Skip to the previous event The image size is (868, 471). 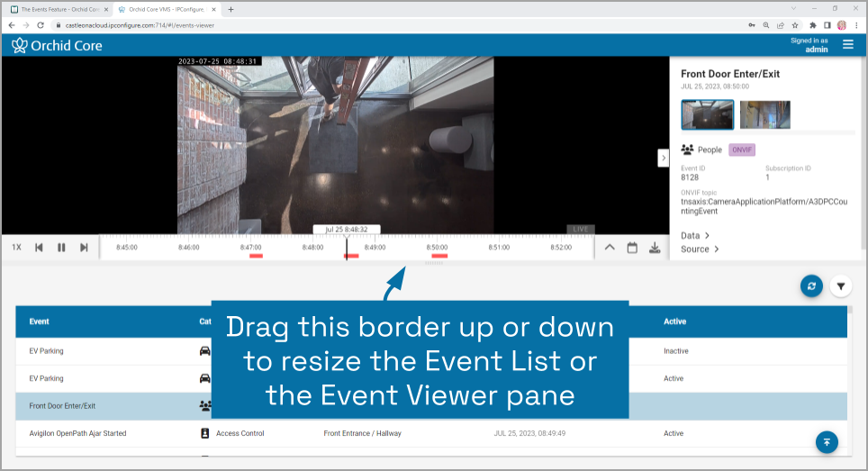click(39, 248)
